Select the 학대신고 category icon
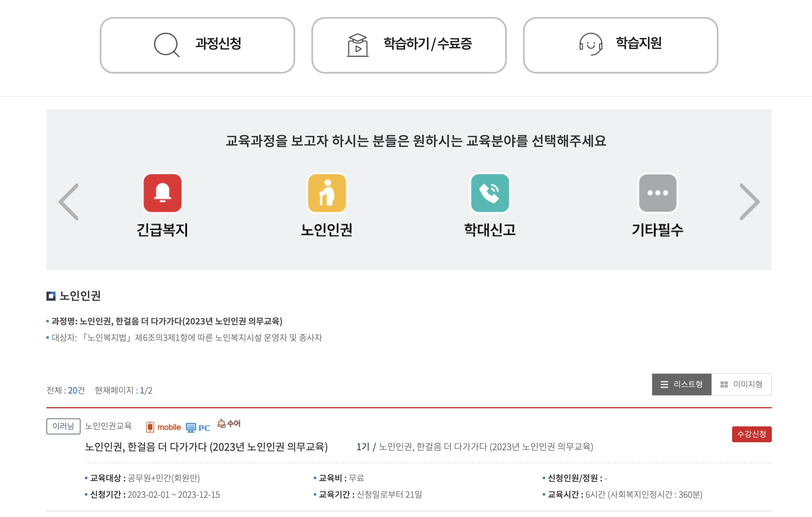 point(490,193)
